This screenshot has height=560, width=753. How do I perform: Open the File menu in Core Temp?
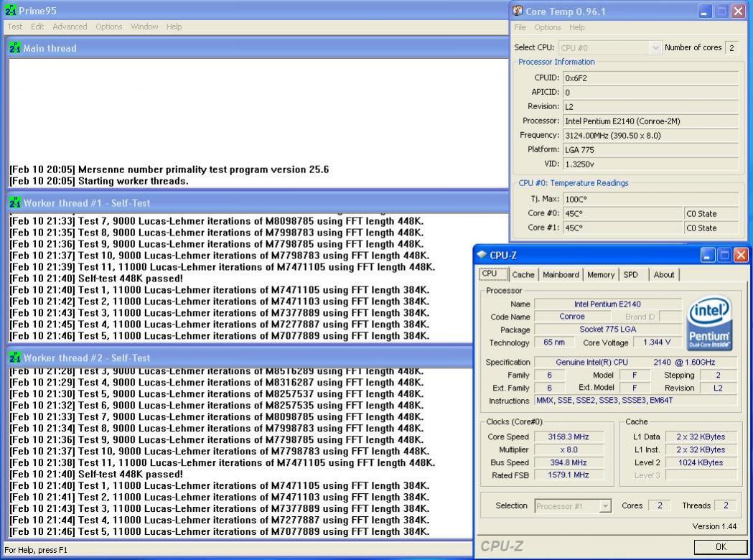tap(520, 27)
